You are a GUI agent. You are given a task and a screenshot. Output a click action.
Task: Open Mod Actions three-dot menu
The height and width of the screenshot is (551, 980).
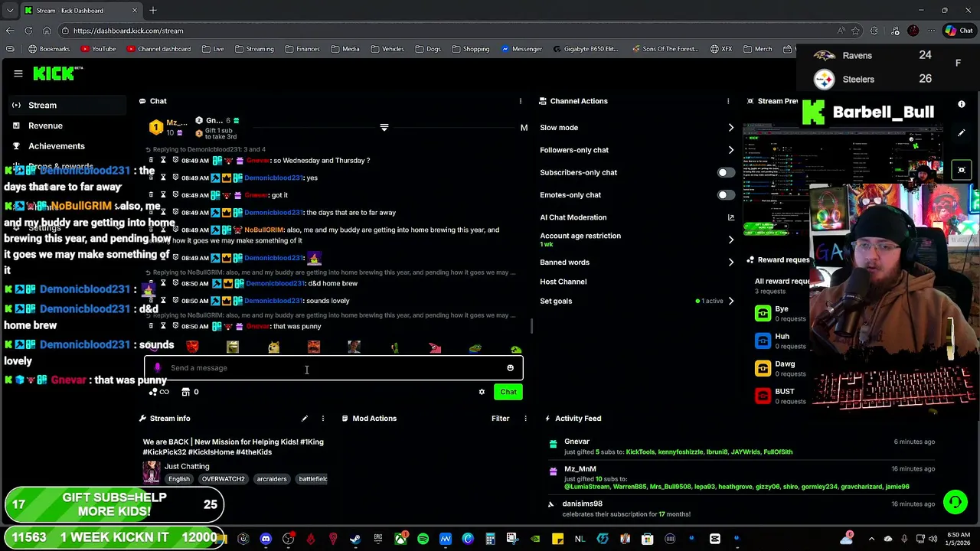525,419
